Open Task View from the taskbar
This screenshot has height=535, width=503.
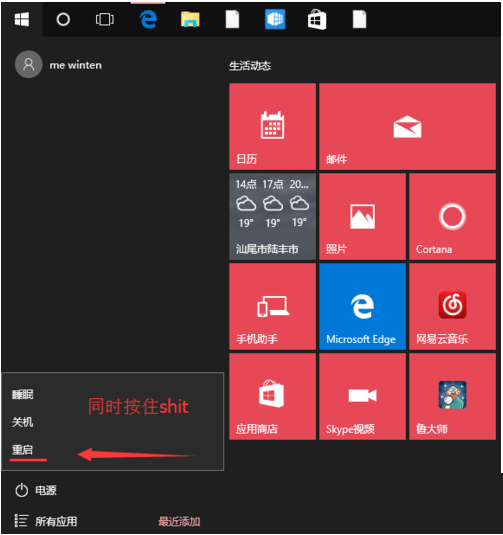pos(104,19)
